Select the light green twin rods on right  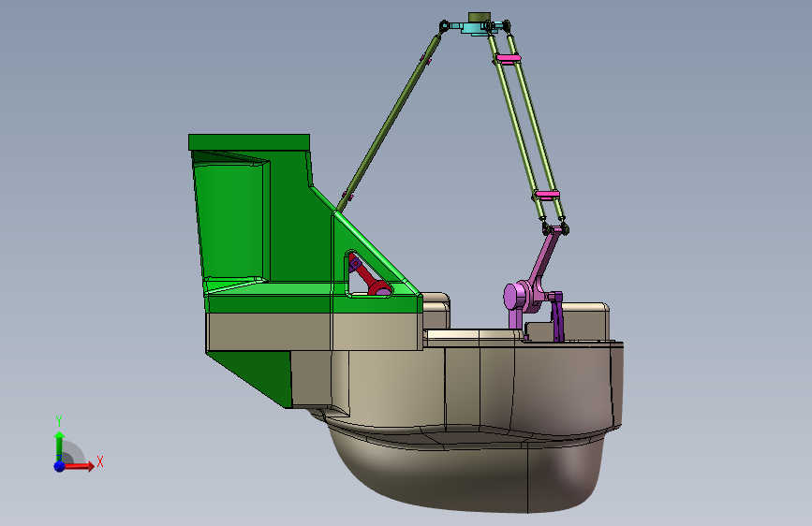coord(526,127)
